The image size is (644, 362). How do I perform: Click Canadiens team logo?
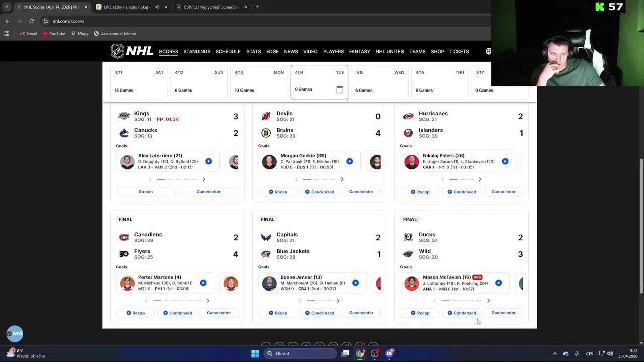(x=124, y=237)
